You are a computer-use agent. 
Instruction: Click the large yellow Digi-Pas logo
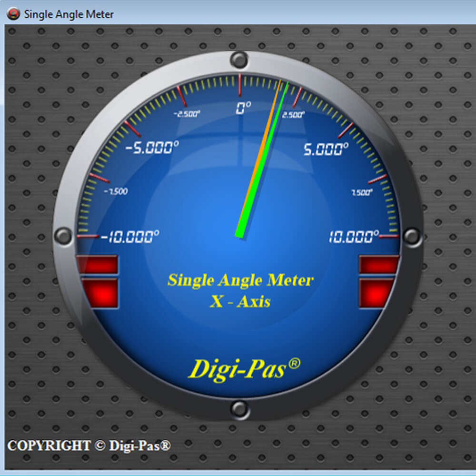244,369
